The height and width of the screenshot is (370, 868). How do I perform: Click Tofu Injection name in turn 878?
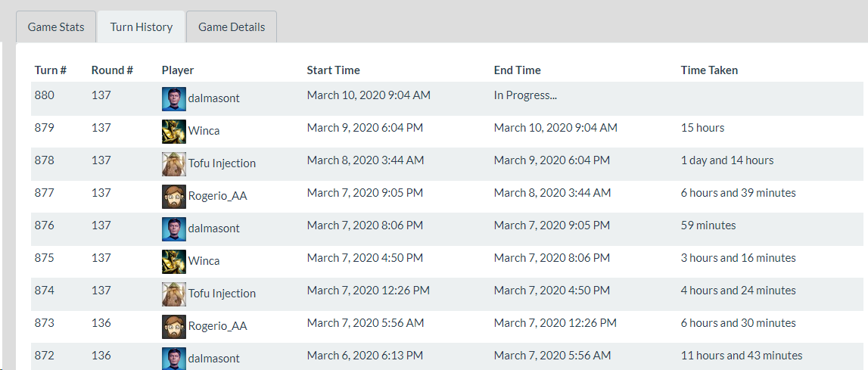click(x=222, y=163)
